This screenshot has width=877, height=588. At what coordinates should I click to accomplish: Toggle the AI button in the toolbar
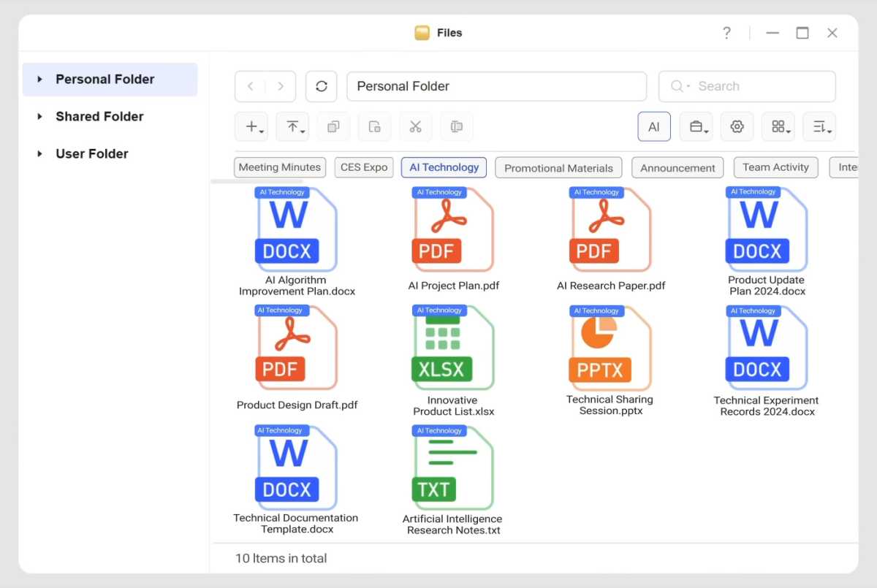(x=654, y=127)
